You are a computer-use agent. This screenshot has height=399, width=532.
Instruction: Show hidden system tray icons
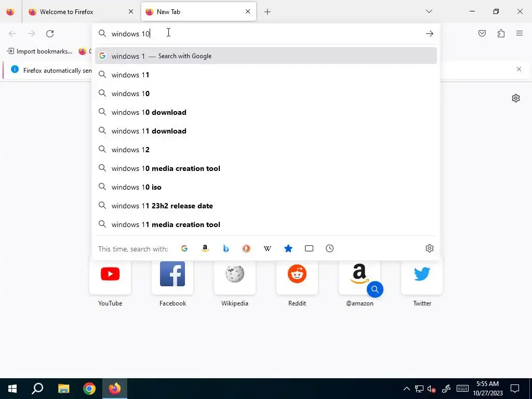[406, 389]
